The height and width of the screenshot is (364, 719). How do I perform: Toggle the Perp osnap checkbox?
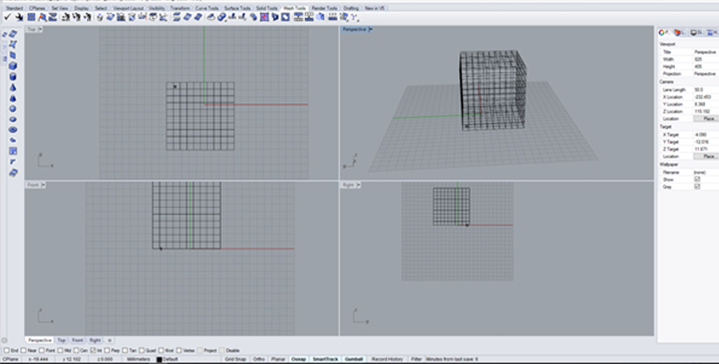tap(108, 350)
